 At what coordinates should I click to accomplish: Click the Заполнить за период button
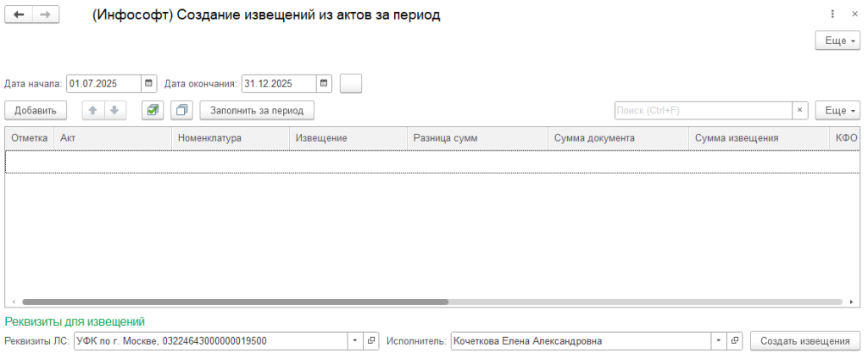point(257,110)
